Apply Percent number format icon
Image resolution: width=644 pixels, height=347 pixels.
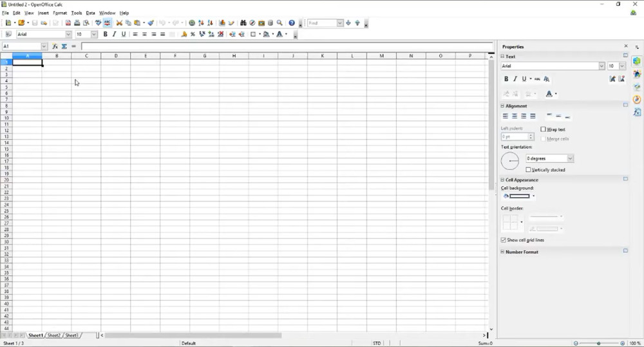click(193, 34)
